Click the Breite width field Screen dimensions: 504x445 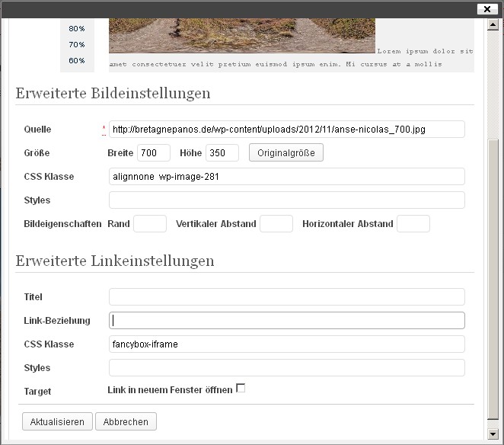tap(153, 153)
